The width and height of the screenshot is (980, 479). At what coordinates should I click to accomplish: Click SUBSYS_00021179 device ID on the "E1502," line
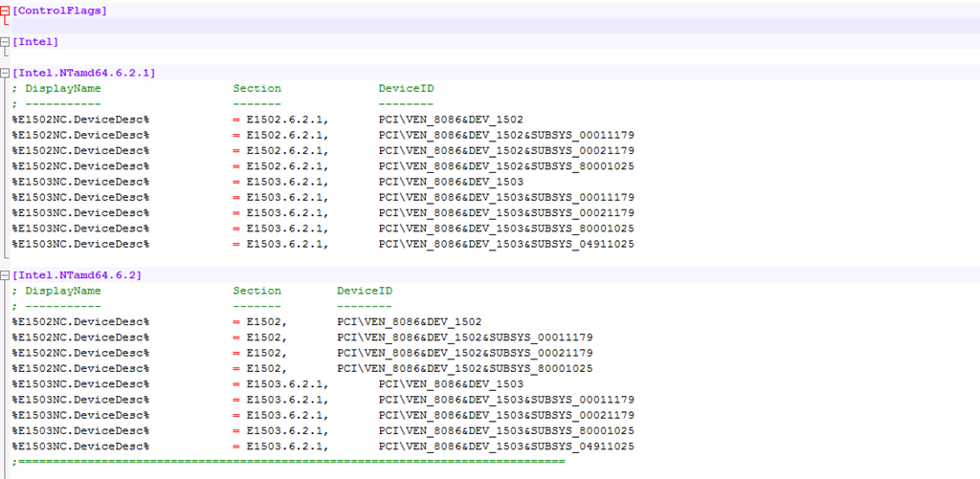pyautogui.click(x=465, y=354)
